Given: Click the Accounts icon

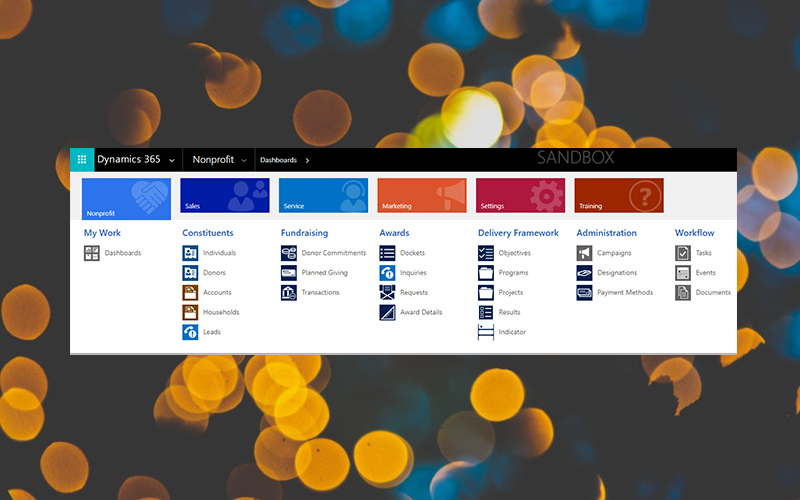Looking at the screenshot, I should pos(190,292).
